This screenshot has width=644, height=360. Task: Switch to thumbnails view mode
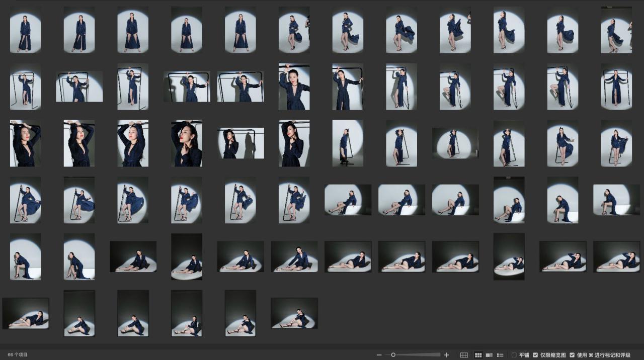click(x=478, y=355)
